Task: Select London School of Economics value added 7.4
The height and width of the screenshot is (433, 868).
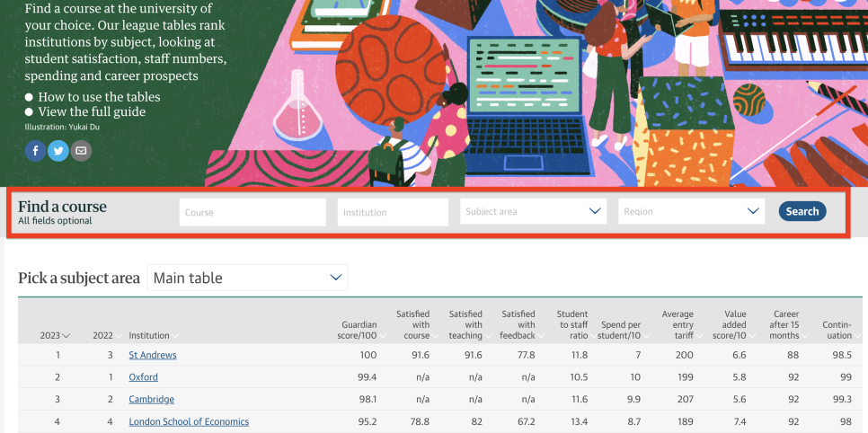Action: pos(740,422)
